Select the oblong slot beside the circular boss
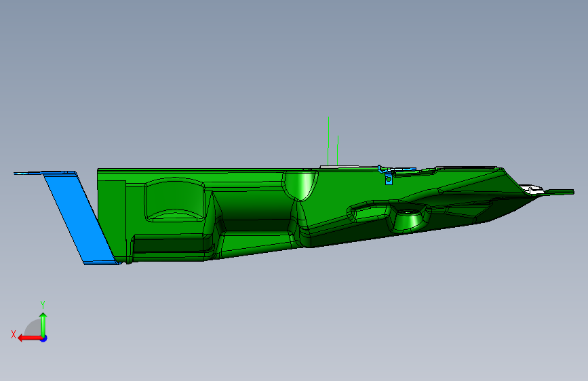Image resolution: width=588 pixels, height=381 pixels. point(370,213)
